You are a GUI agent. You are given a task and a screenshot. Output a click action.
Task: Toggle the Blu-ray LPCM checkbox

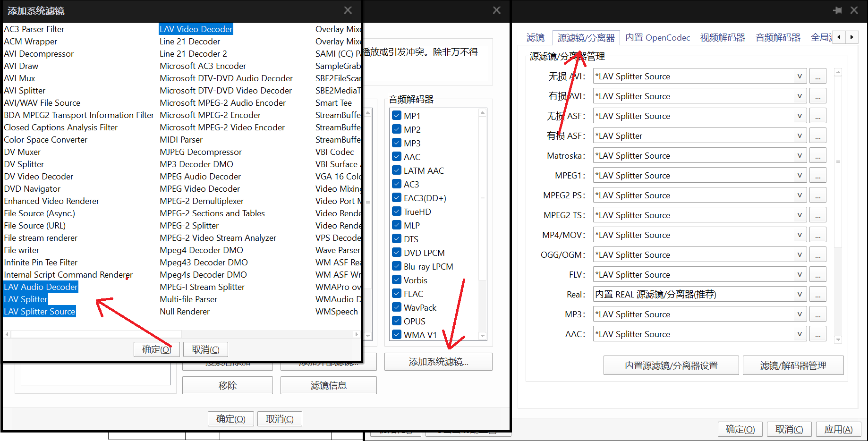pyautogui.click(x=397, y=266)
